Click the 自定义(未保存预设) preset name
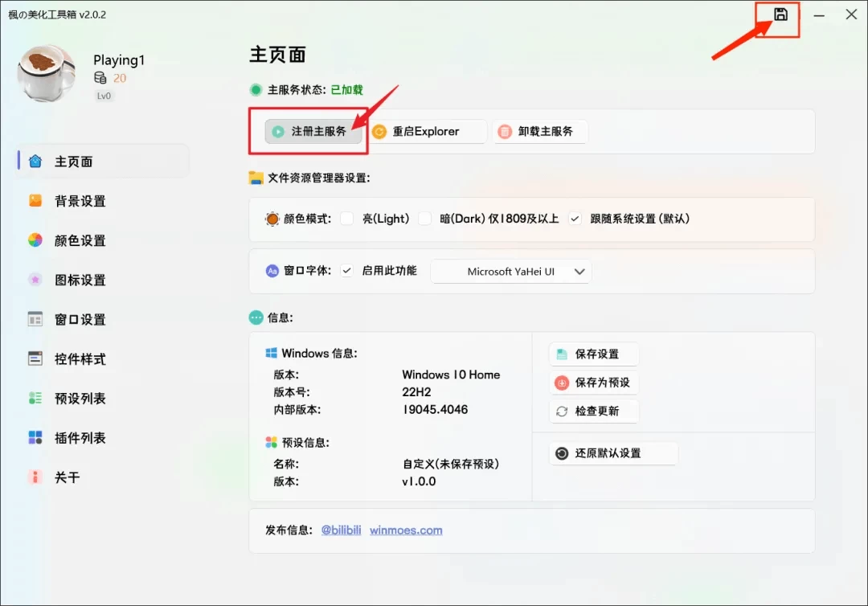This screenshot has height=606, width=868. [451, 464]
